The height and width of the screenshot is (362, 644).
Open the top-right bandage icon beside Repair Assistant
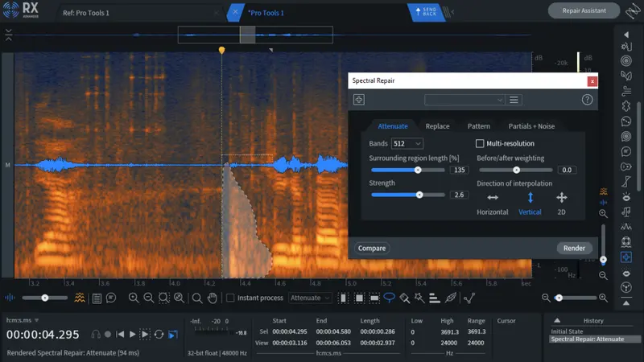pyautogui.click(x=633, y=11)
